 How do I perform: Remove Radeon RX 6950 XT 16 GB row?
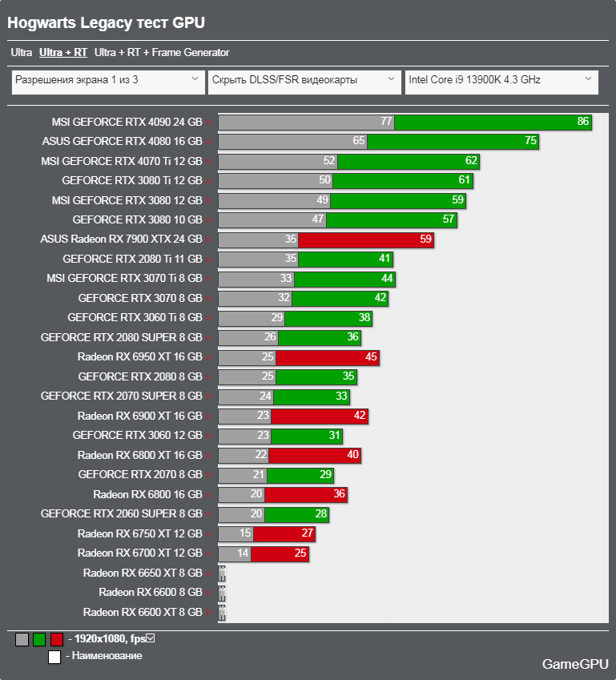click(x=208, y=358)
